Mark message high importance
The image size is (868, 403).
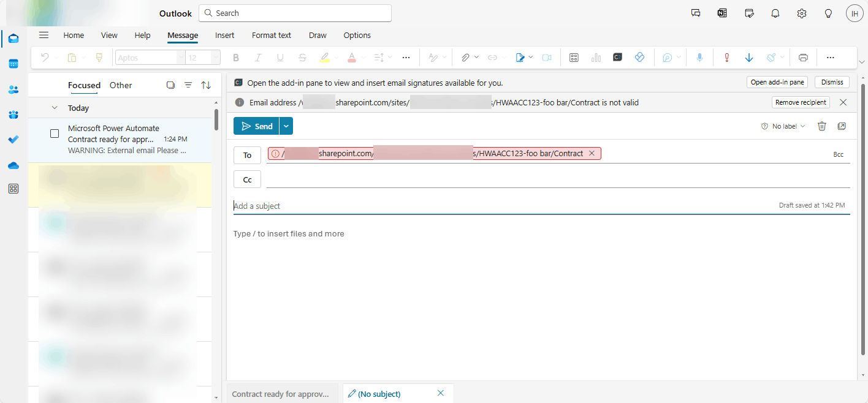click(726, 58)
